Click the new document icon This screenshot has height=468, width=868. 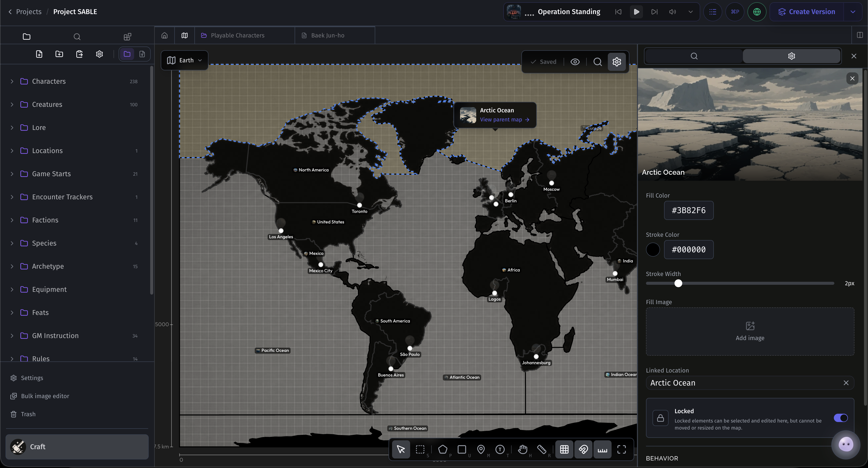click(39, 54)
